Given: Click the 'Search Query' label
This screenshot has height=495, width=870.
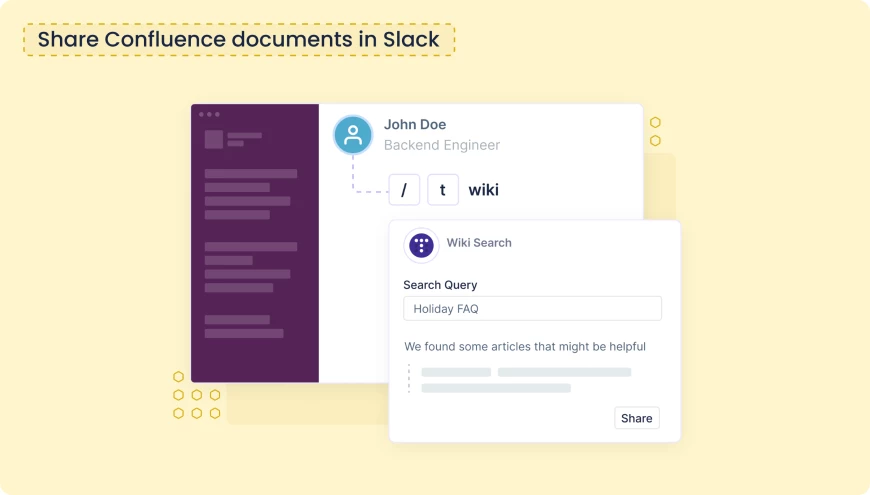Looking at the screenshot, I should [440, 285].
